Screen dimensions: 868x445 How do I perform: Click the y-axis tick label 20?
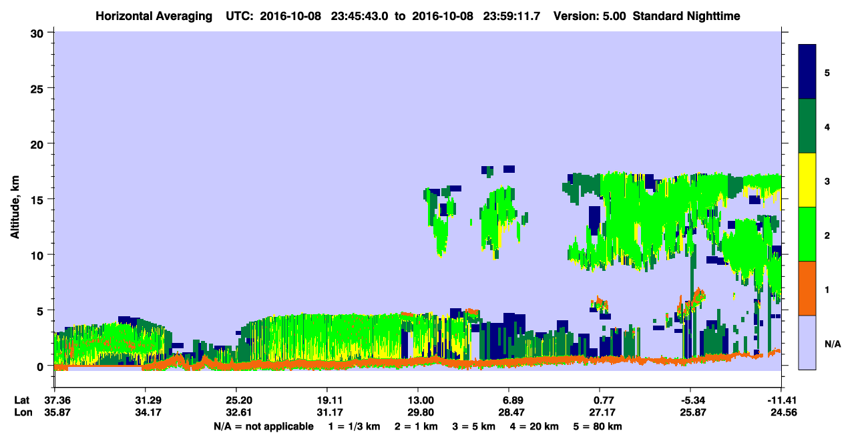(38, 143)
